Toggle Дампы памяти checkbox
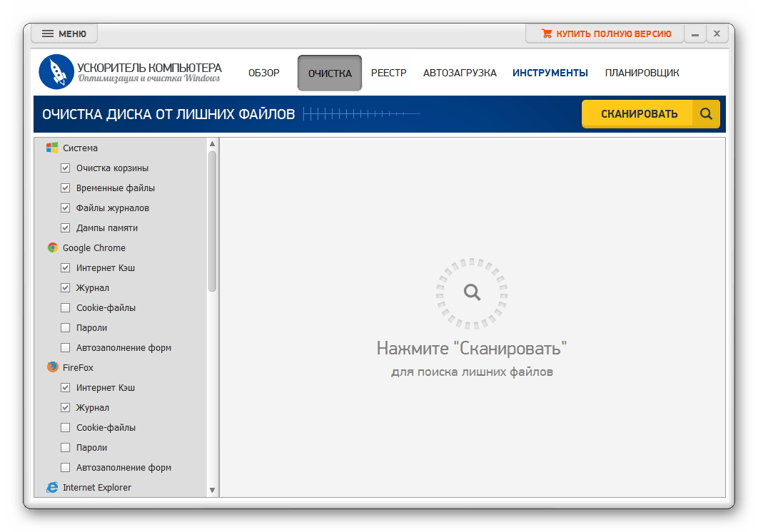758x532 pixels. point(65,227)
